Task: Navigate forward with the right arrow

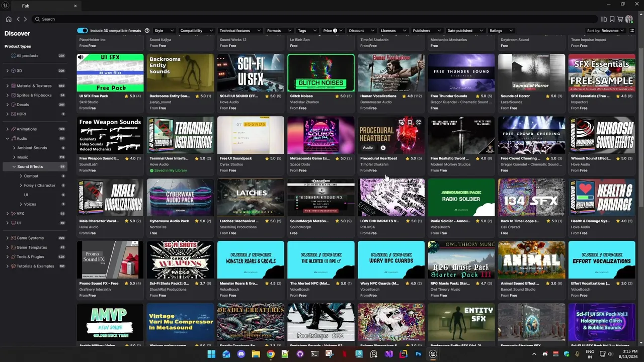Action: (x=25, y=19)
